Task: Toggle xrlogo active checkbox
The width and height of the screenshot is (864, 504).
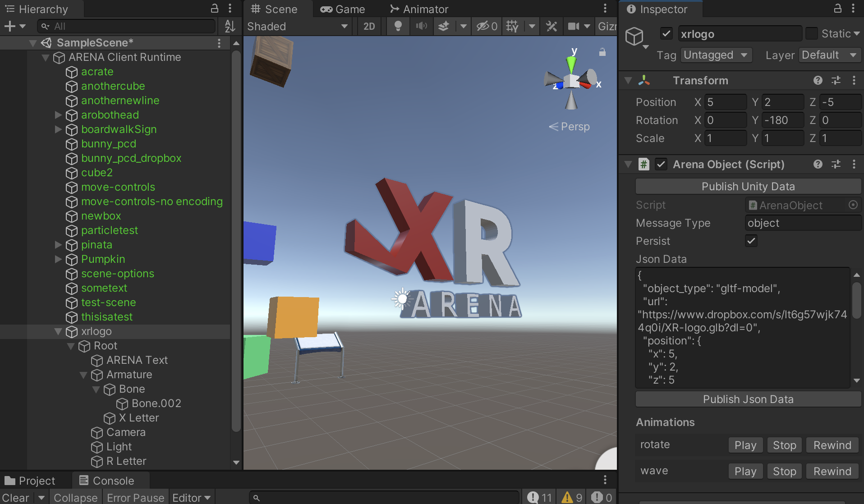Action: point(666,34)
